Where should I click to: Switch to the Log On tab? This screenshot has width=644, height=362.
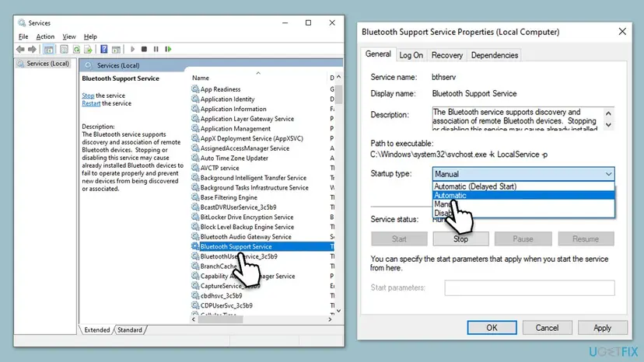point(411,55)
